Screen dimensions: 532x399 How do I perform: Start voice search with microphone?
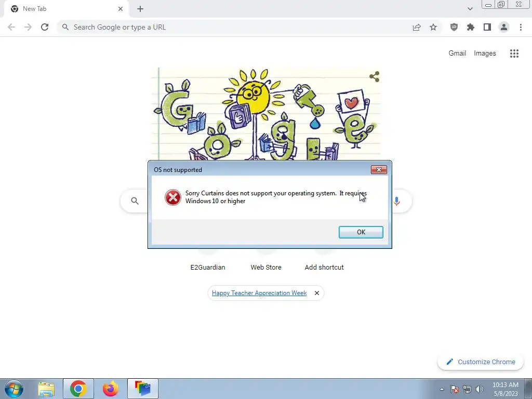pyautogui.click(x=396, y=201)
